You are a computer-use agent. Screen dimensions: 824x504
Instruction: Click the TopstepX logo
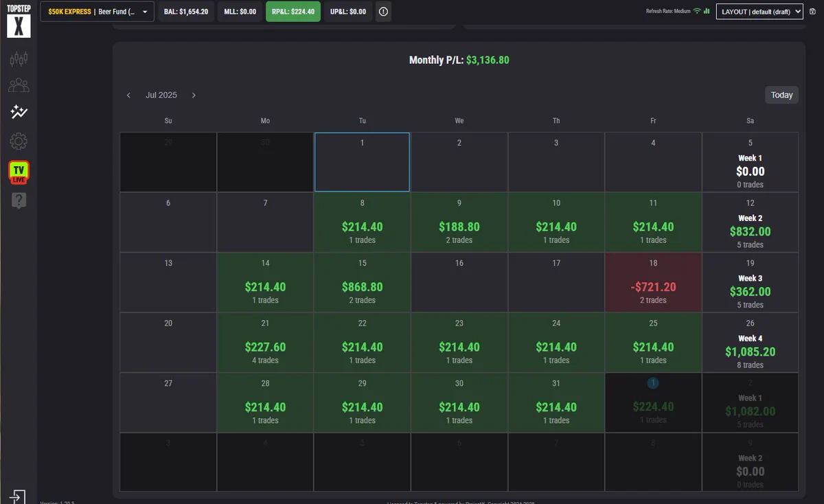click(x=19, y=21)
